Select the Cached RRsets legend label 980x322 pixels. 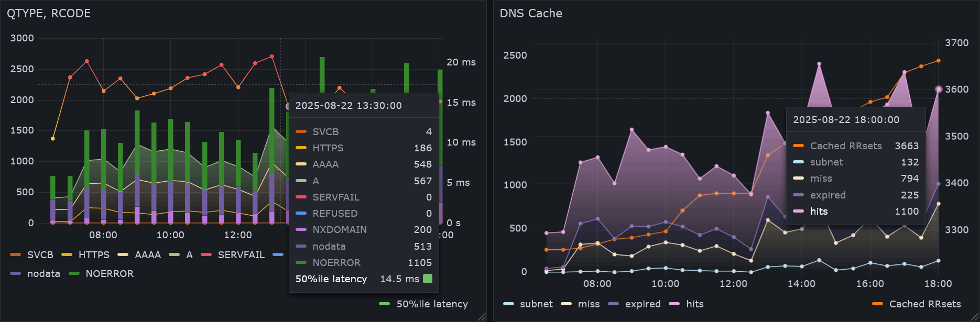click(x=925, y=304)
